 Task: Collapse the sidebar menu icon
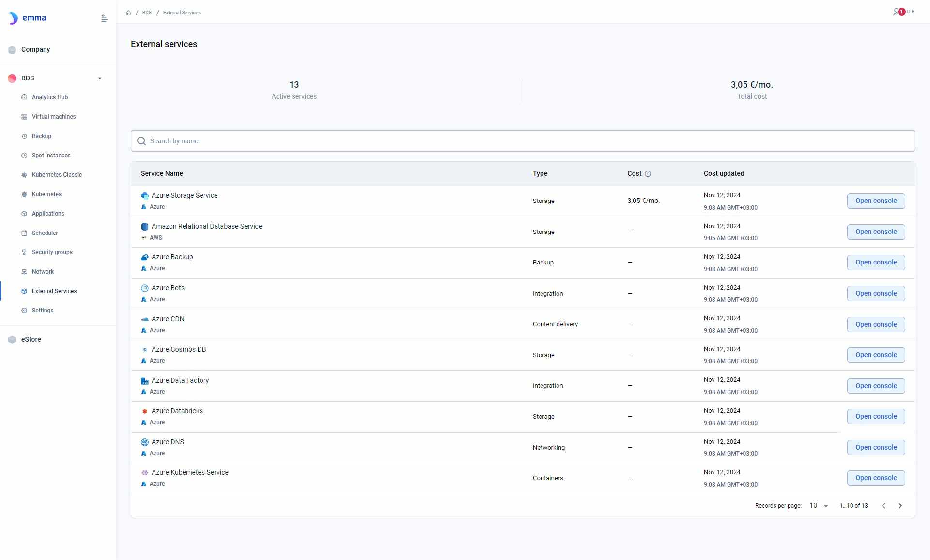click(104, 18)
